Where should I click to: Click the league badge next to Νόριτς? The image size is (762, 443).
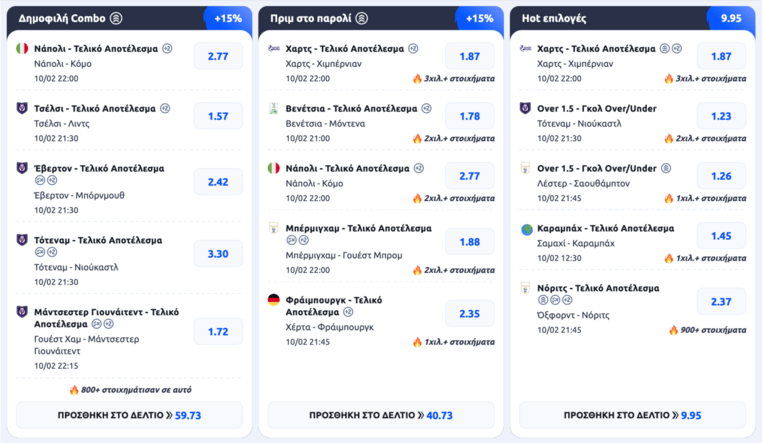(x=526, y=289)
